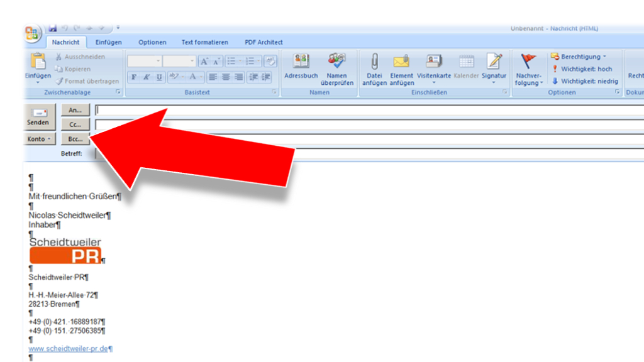This screenshot has height=362, width=644.
Task: Open the Einfügen ribbon tab
Action: pyautogui.click(x=108, y=42)
